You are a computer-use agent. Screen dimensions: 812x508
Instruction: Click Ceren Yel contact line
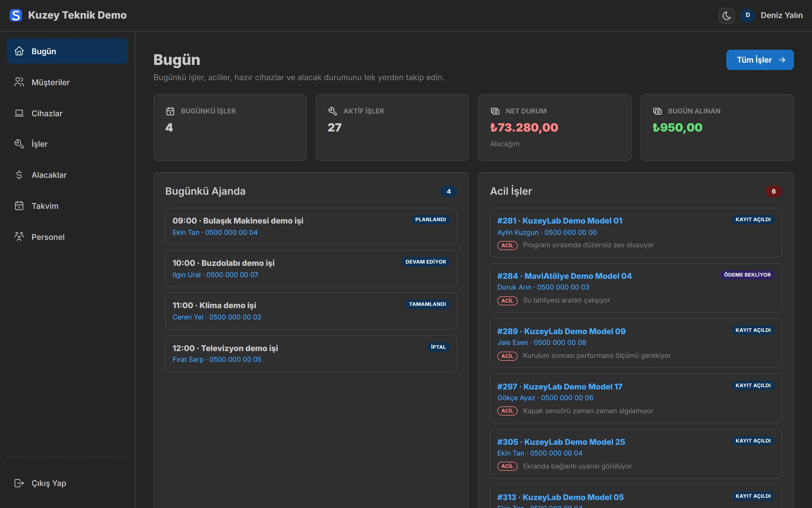tap(217, 317)
